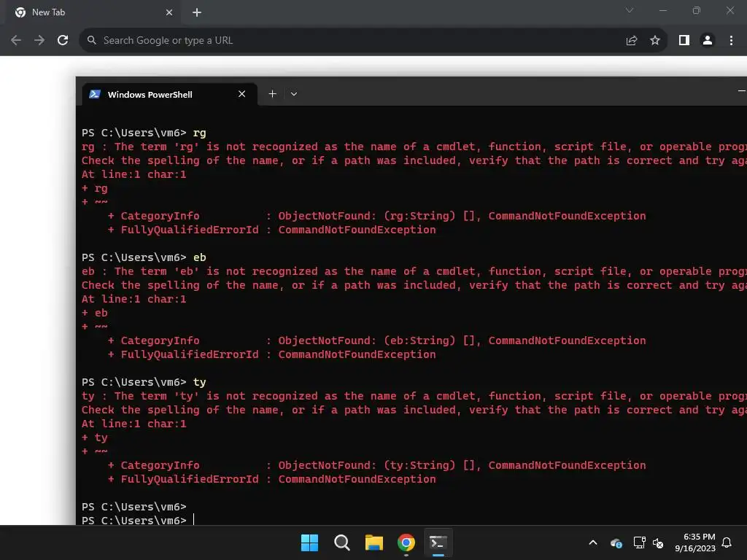747x560 pixels.
Task: Open clock showing 6:35 PM
Action: click(695, 542)
